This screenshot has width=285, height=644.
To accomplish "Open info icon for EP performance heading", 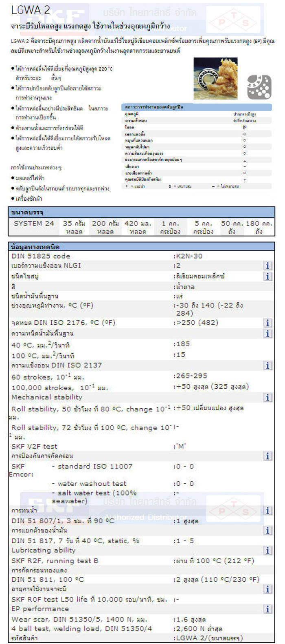I will 267,609.
